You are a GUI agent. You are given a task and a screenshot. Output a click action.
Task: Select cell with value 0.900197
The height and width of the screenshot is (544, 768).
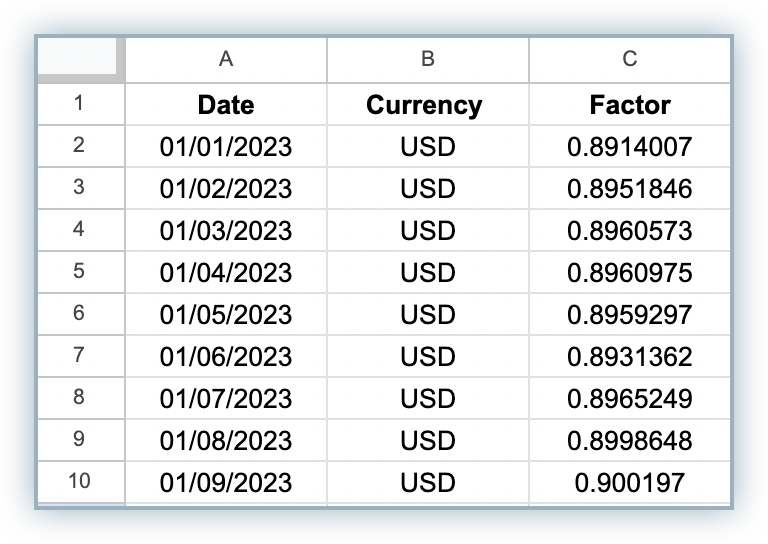[x=630, y=482]
